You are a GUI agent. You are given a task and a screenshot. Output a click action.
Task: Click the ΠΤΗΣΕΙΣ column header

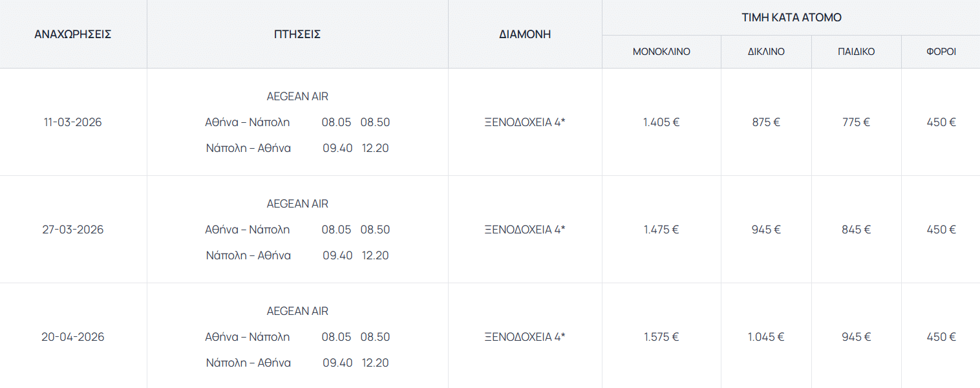[x=297, y=34]
